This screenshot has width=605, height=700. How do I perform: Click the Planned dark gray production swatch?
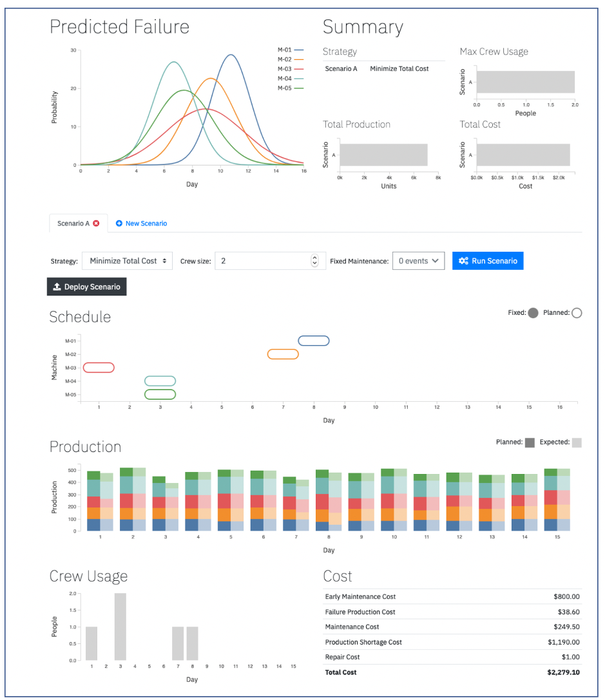(x=530, y=442)
